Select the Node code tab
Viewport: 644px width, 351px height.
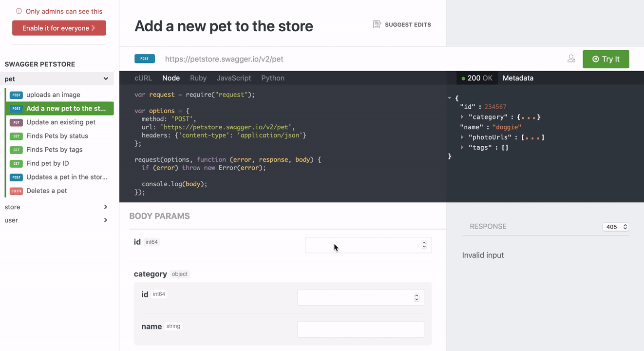coord(171,78)
